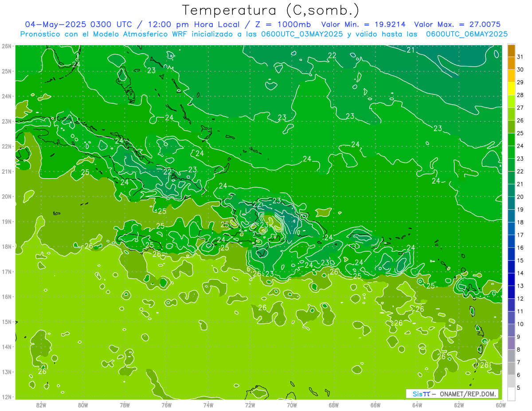Click the colorbar scale label 11
Image resolution: width=532 pixels, height=411 pixels.
(520, 311)
